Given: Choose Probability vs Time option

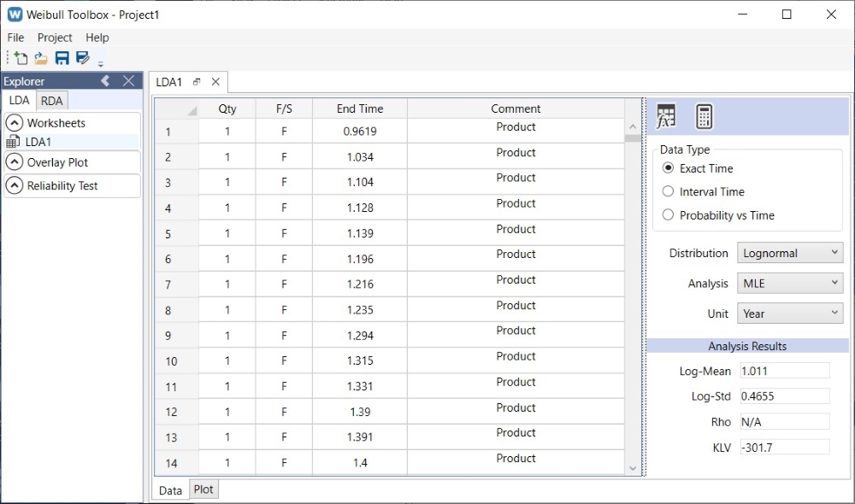Looking at the screenshot, I should (x=669, y=215).
